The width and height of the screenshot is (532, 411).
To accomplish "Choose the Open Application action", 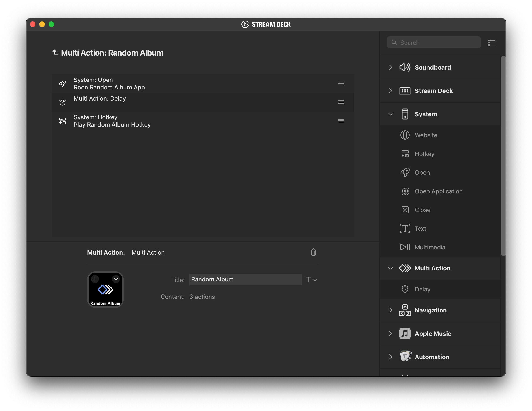I will pos(438,191).
